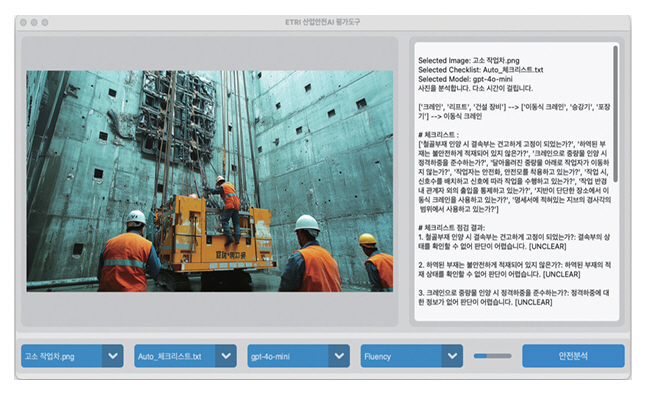
Task: Click the '# 체크리스트 점검 결과' heading text
Action: 451,227
